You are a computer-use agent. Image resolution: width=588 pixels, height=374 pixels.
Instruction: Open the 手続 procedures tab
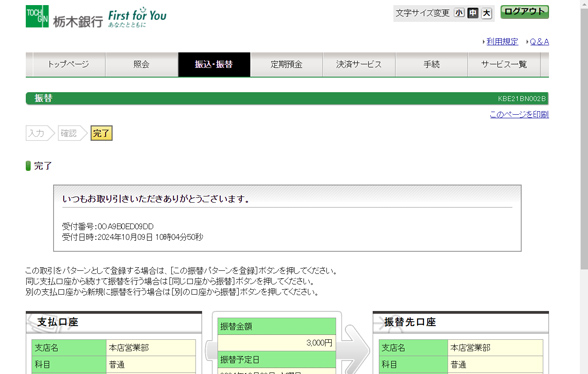click(431, 65)
